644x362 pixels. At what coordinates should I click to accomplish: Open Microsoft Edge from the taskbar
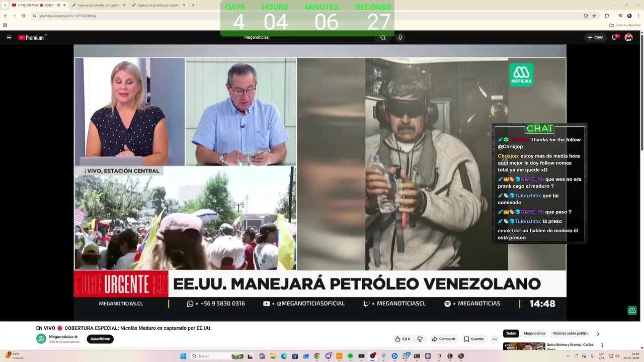[x=284, y=356]
